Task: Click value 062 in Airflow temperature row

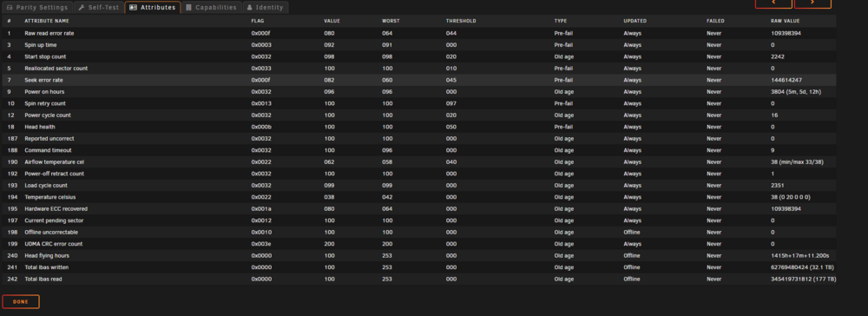Action: 329,161
